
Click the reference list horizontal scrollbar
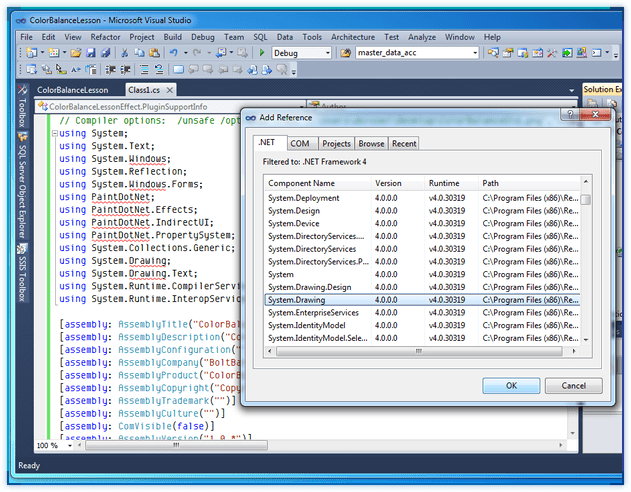pyautogui.click(x=419, y=351)
